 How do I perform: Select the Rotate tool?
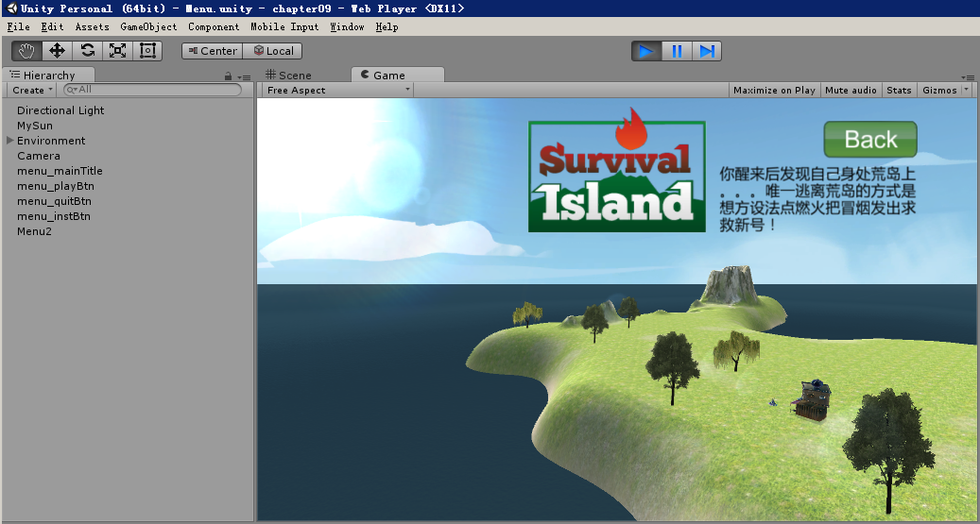[x=88, y=51]
